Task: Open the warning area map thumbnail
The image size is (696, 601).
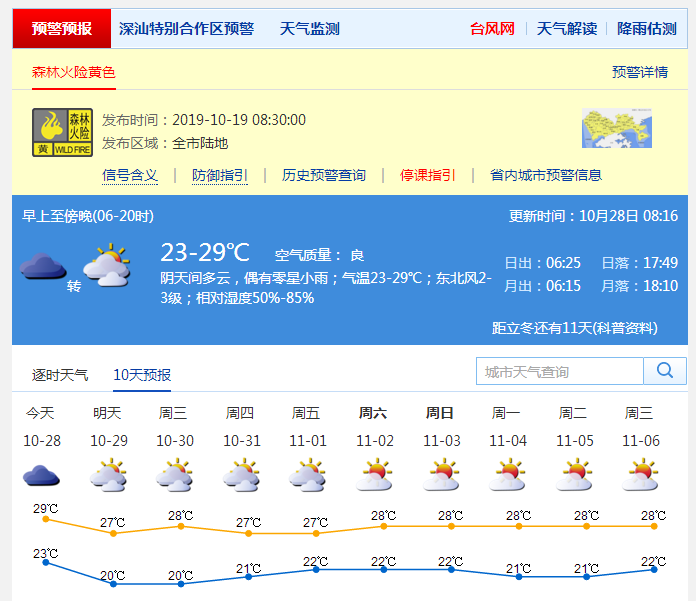Action: pyautogui.click(x=610, y=129)
